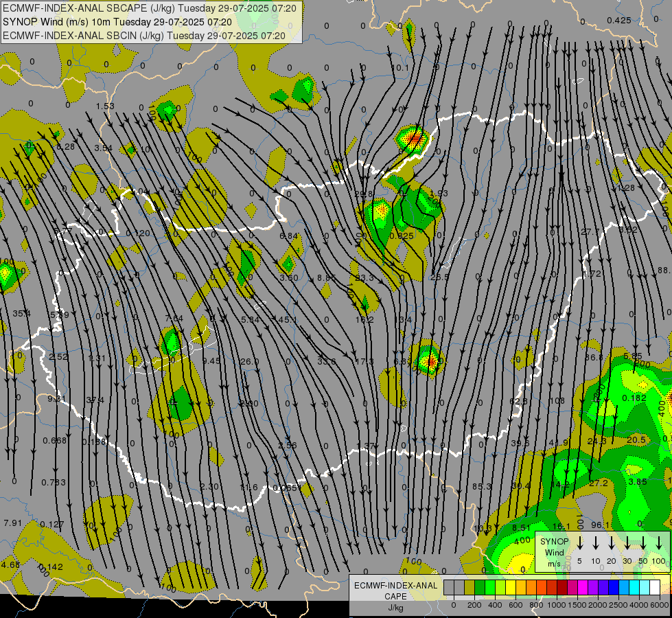Click the J/kg unit label in legend
This screenshot has height=618, width=672.
point(395,608)
